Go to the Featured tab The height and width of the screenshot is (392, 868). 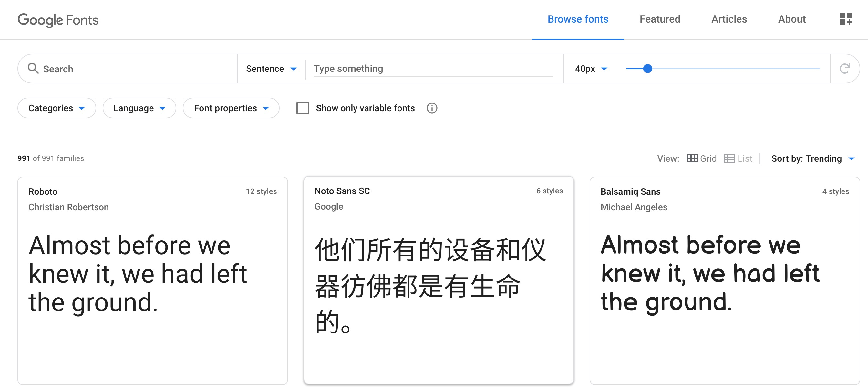[659, 19]
